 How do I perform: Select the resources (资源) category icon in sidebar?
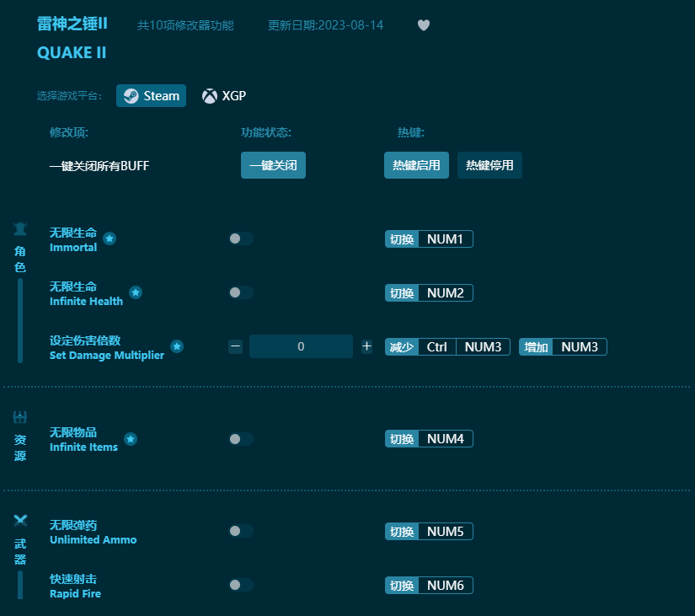(x=19, y=417)
